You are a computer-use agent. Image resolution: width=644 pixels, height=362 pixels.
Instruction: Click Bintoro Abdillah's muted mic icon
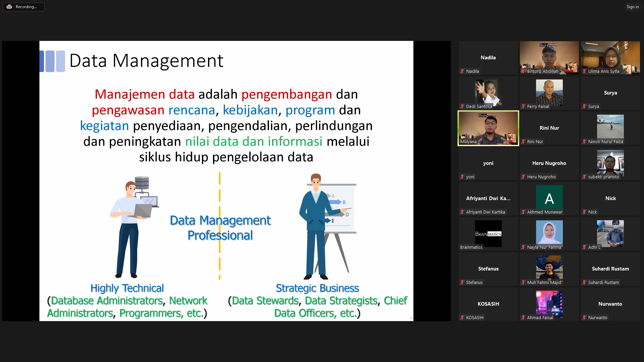pyautogui.click(x=523, y=71)
